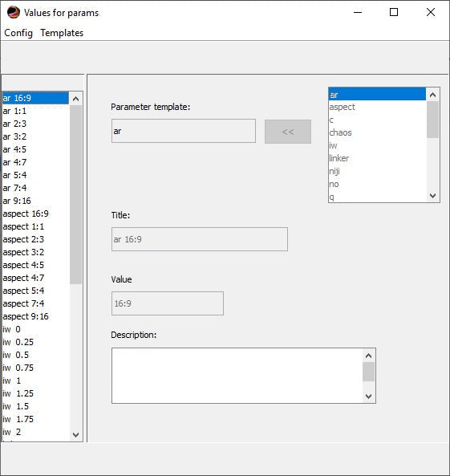Click inside the Description text area

pos(237,376)
